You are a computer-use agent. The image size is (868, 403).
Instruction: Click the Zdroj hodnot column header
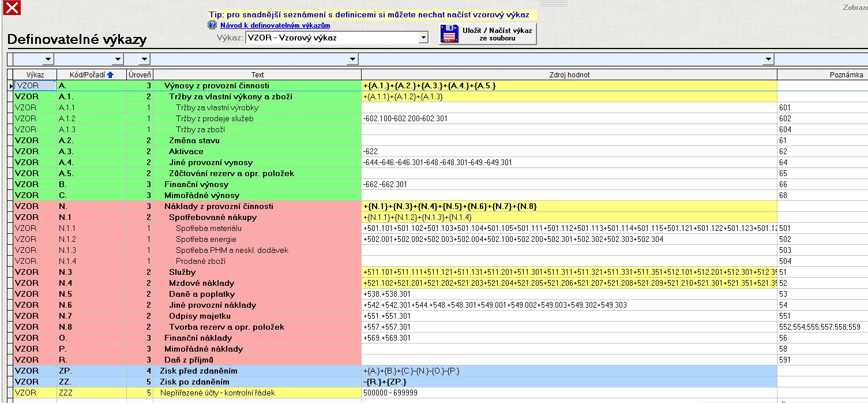pos(569,74)
